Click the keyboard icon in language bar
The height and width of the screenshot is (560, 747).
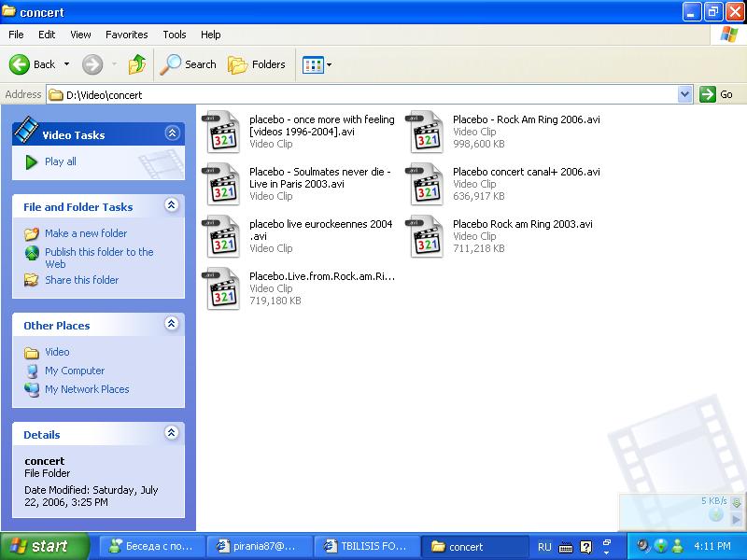click(x=566, y=548)
